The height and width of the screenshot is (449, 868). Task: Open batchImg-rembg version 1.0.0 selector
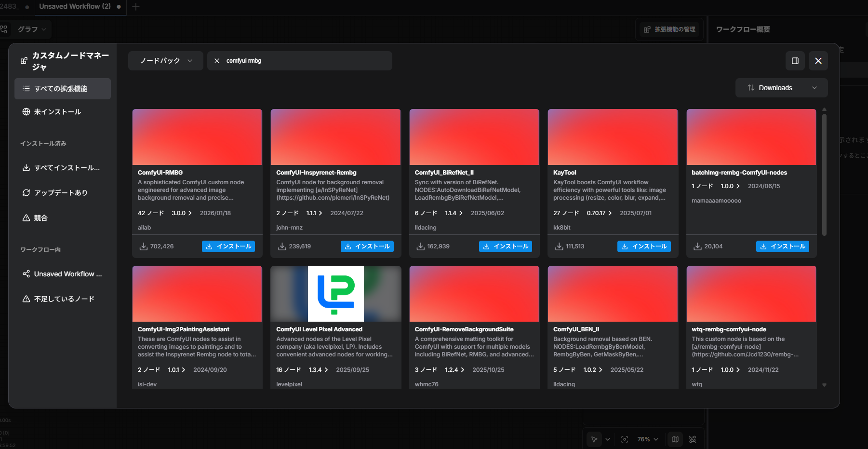(730, 186)
